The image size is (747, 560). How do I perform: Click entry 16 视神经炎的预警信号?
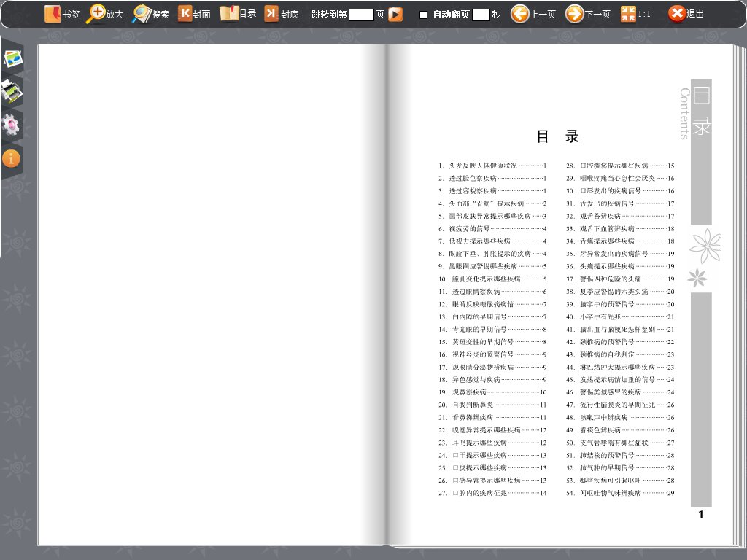492,354
